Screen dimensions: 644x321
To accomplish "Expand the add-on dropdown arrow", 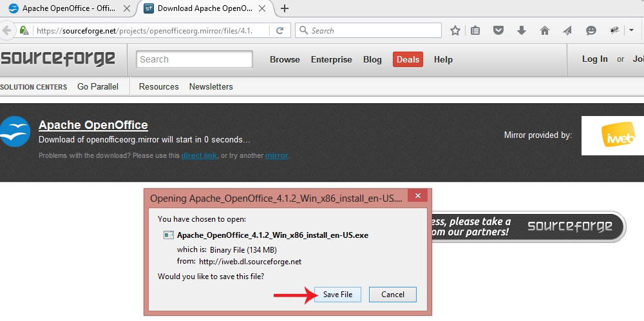I will [x=631, y=30].
